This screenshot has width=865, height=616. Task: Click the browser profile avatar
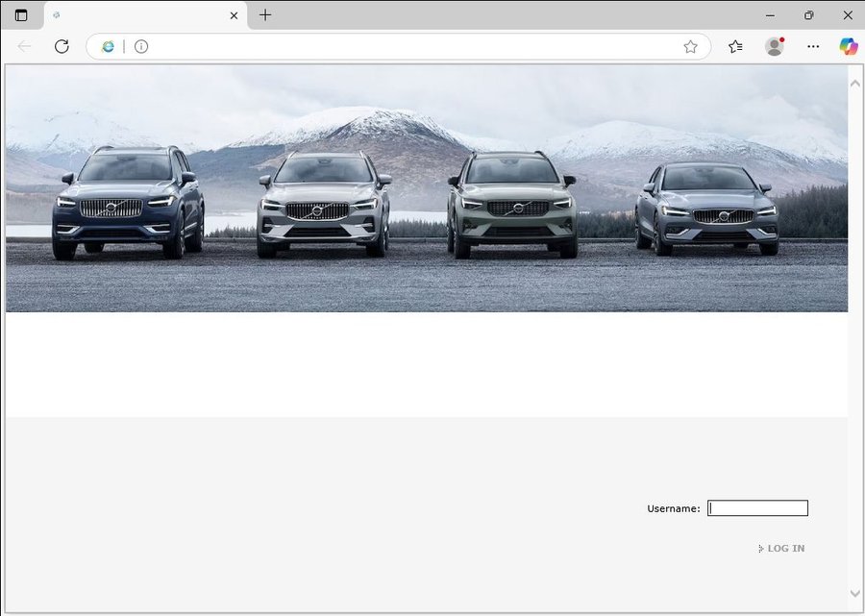[x=775, y=46]
